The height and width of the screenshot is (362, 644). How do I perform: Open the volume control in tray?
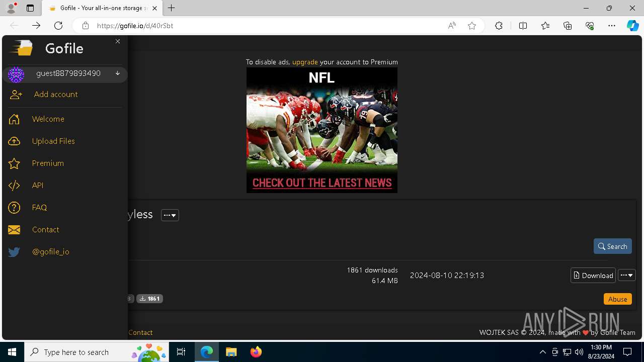click(x=579, y=352)
